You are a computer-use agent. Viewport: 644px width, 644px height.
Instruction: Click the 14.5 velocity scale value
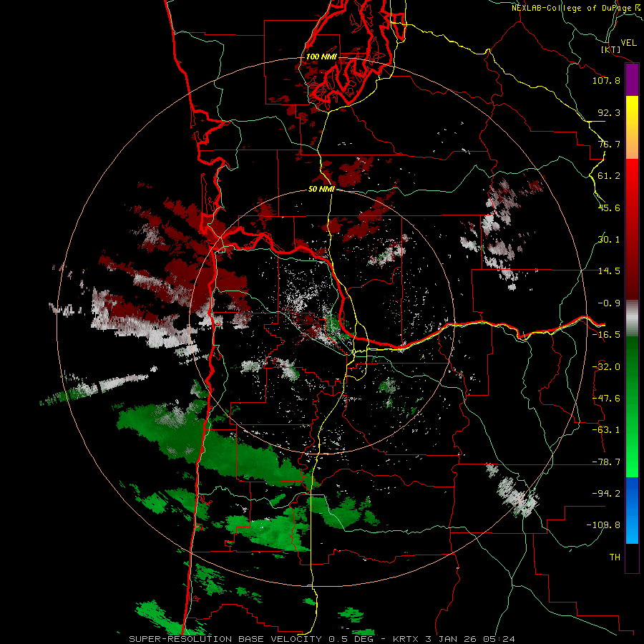[609, 271]
